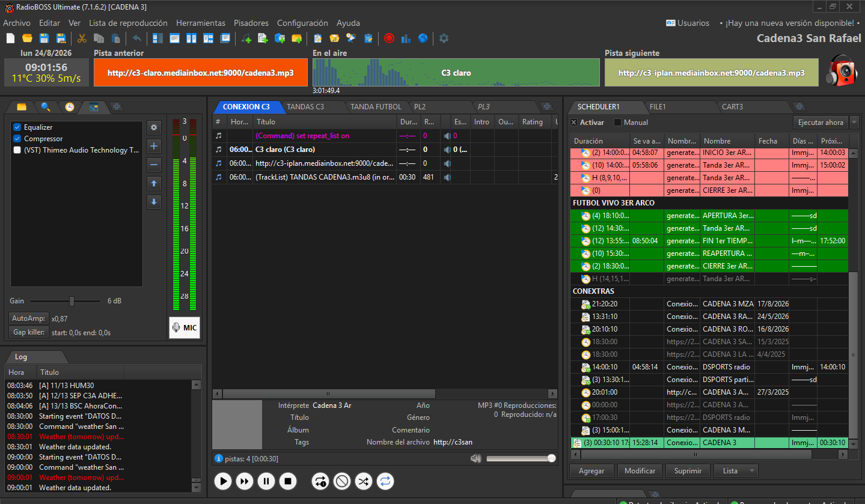Open DSP plugin settings gear button

(154, 127)
